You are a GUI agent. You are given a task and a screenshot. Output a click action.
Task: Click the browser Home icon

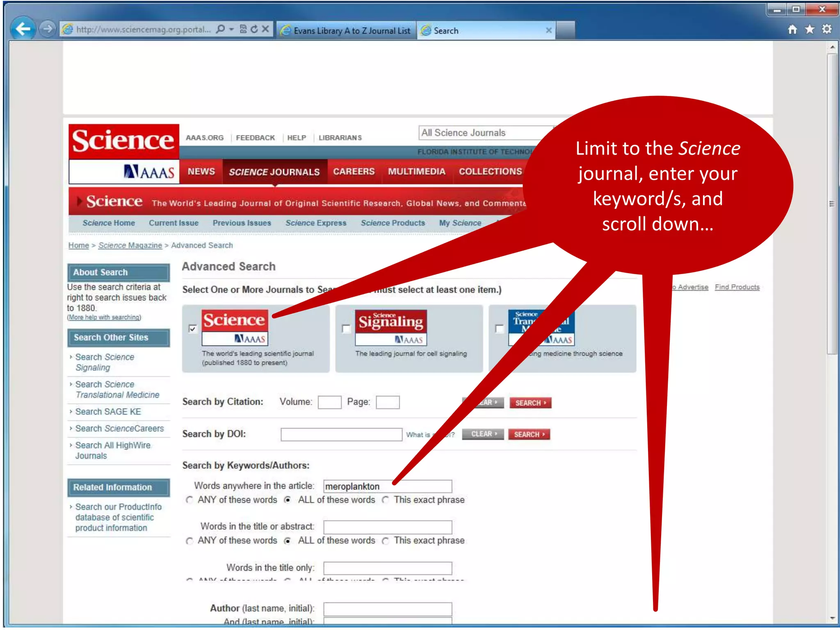792,29
